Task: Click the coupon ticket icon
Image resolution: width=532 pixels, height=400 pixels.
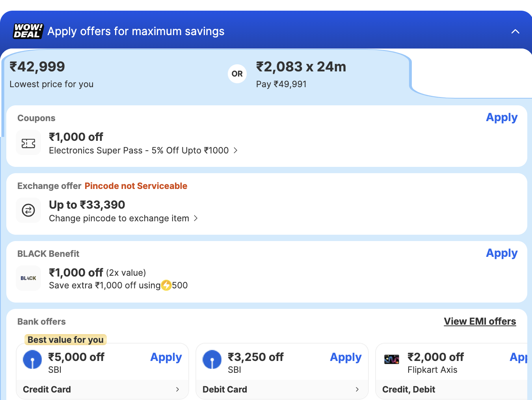Action: coord(28,144)
